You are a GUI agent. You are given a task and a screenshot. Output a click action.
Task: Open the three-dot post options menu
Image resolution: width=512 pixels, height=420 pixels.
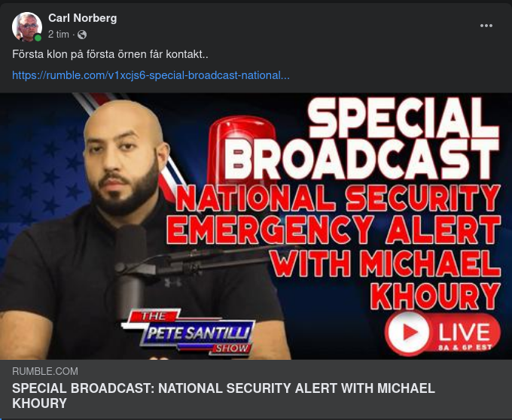tap(486, 26)
